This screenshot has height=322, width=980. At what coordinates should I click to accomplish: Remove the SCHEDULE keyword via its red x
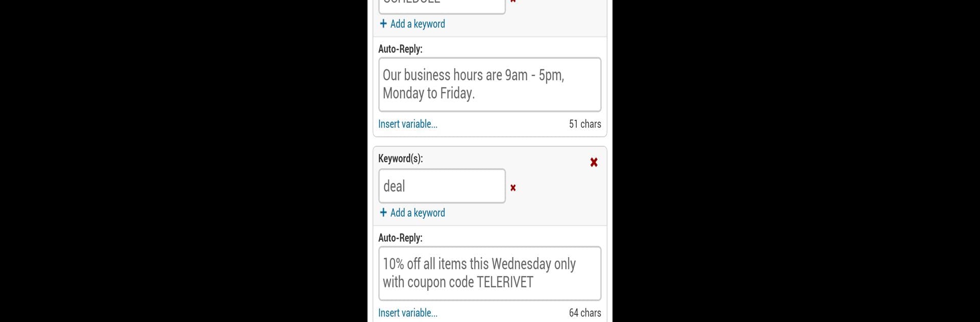tap(513, 2)
